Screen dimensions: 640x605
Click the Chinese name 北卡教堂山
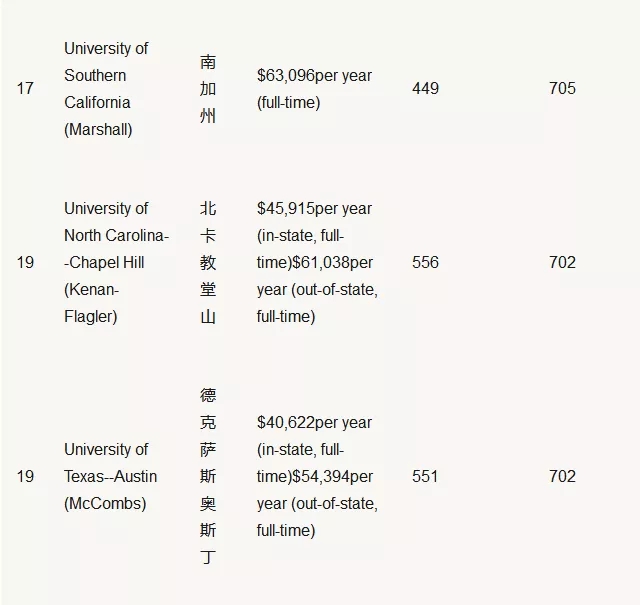[208, 262]
